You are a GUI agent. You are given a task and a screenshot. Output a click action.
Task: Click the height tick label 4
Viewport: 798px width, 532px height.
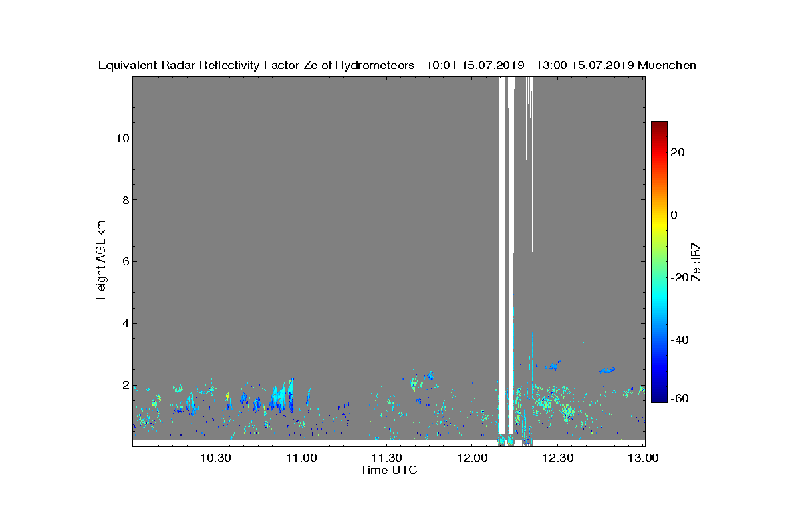coord(124,324)
